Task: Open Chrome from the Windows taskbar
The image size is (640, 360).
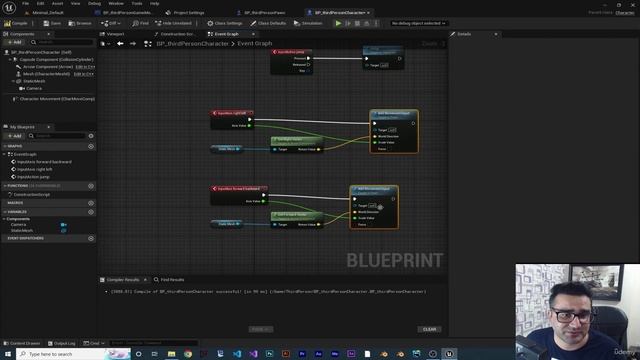Action: pos(188,354)
